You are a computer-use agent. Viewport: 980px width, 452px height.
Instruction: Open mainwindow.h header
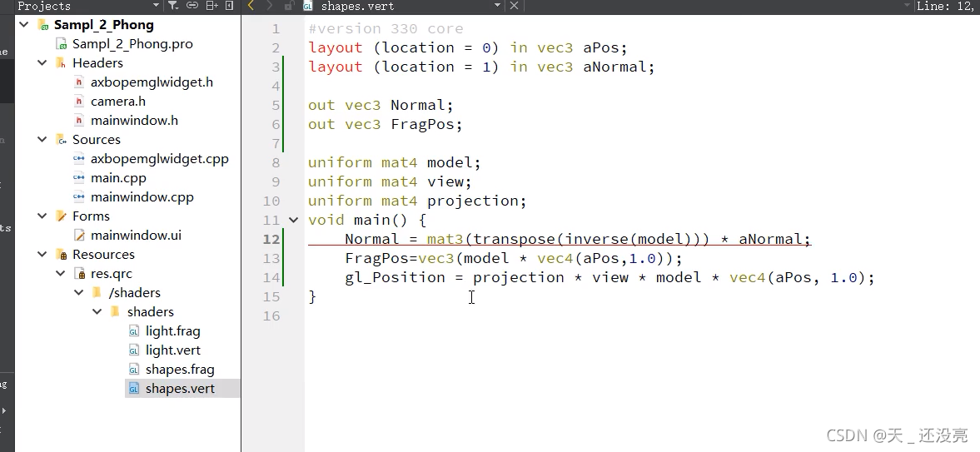click(134, 120)
